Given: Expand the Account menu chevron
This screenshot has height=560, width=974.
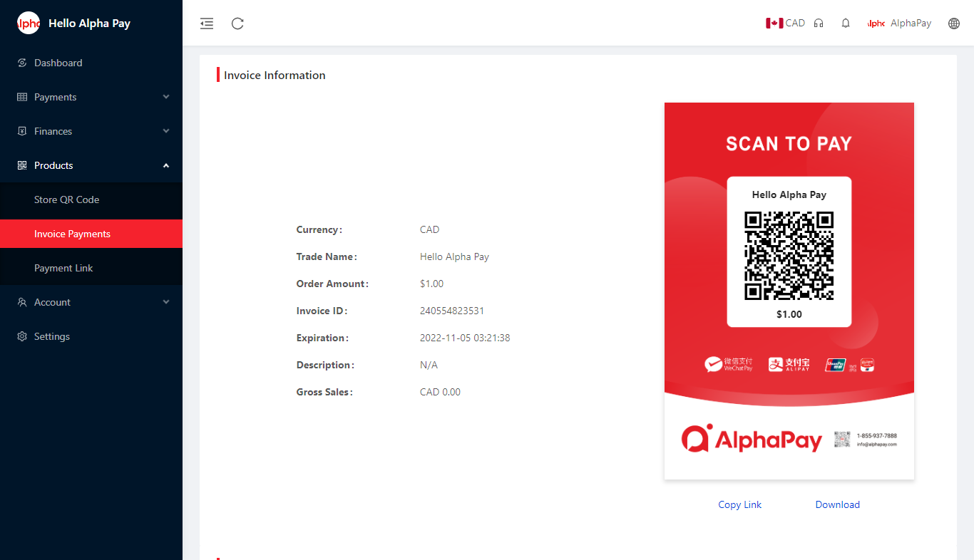Looking at the screenshot, I should [x=166, y=302].
